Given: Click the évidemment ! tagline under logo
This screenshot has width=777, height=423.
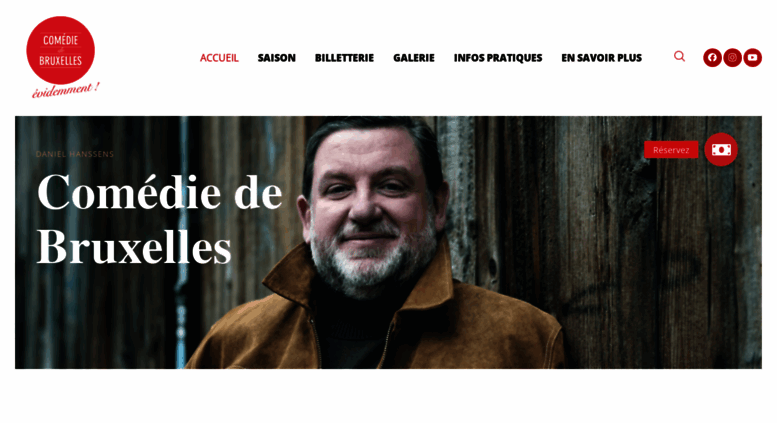Looking at the screenshot, I should (x=65, y=91).
